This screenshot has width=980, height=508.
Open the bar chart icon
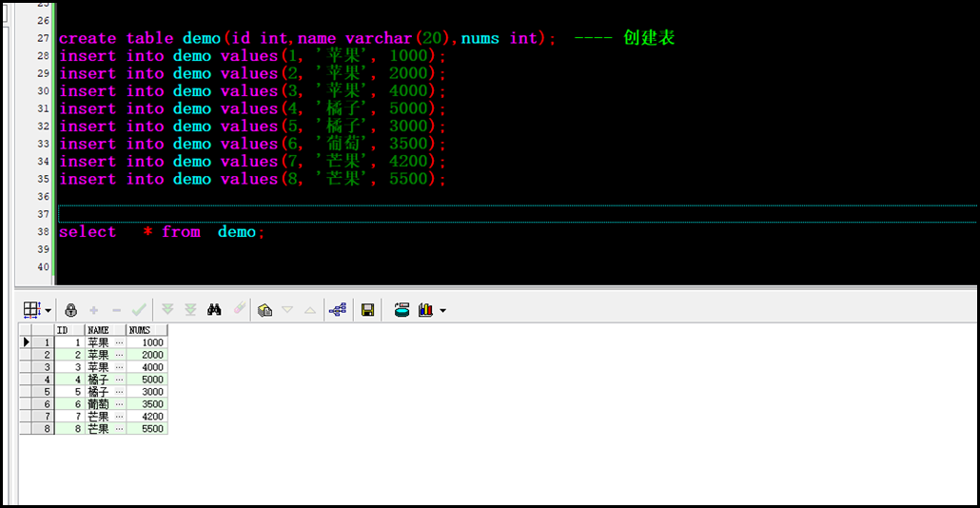[425, 310]
